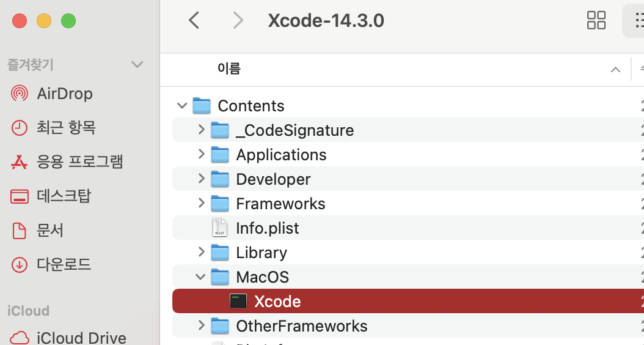Viewport: 644px width, 345px height.
Task: Expand the Frameworks folder
Action: (x=201, y=202)
